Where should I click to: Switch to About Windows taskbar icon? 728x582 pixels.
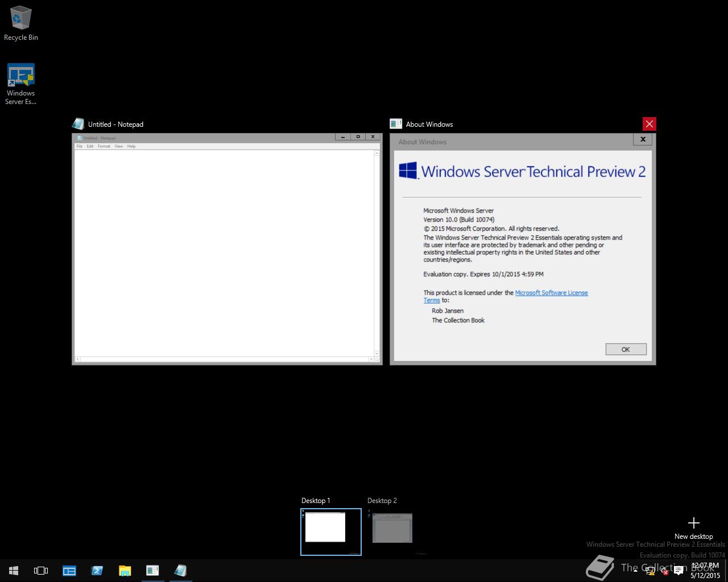click(x=152, y=571)
